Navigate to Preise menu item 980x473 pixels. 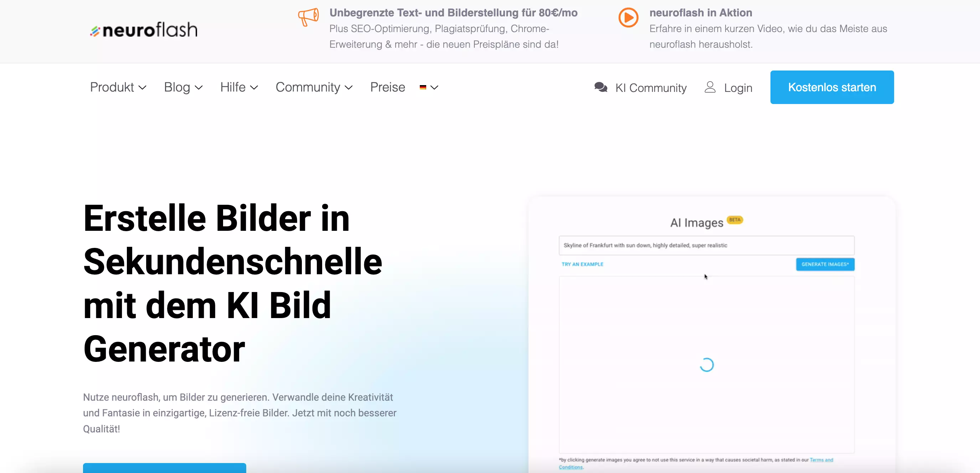point(387,87)
